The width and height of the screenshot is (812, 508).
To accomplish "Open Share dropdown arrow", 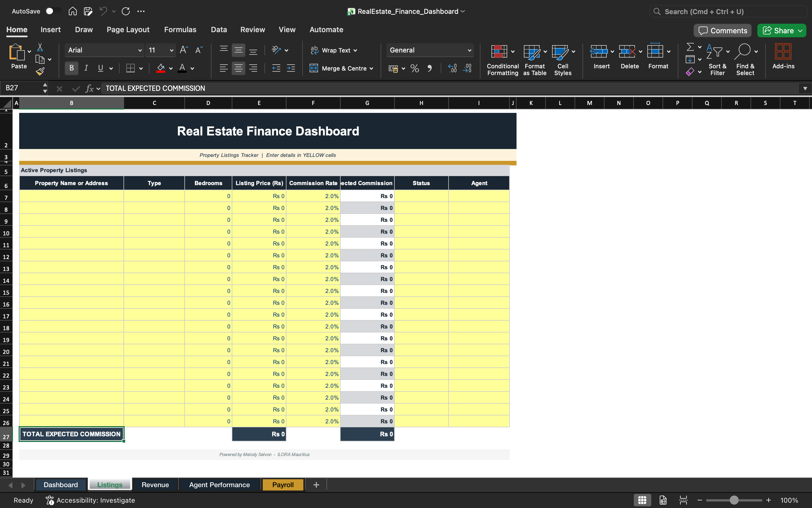I will (800, 31).
